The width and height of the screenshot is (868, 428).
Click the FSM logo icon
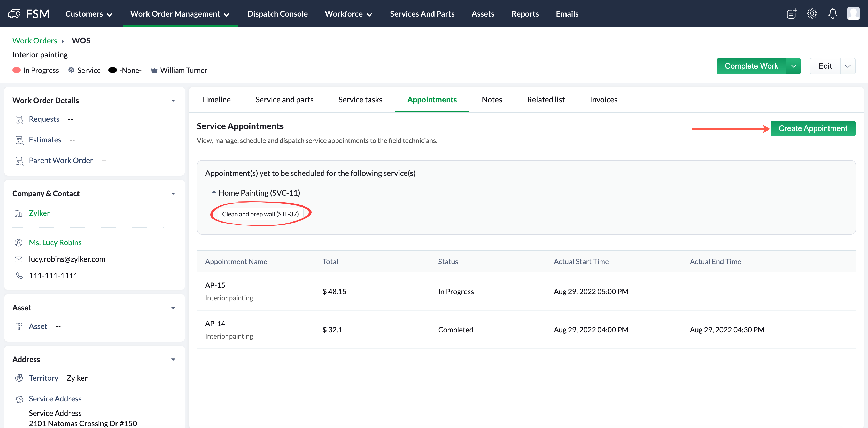14,14
